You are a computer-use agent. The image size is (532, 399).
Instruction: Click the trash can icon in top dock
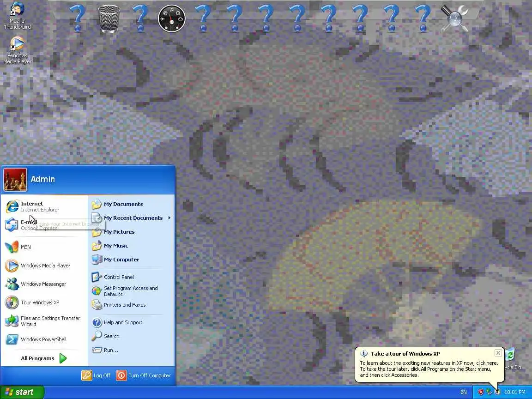click(x=109, y=19)
